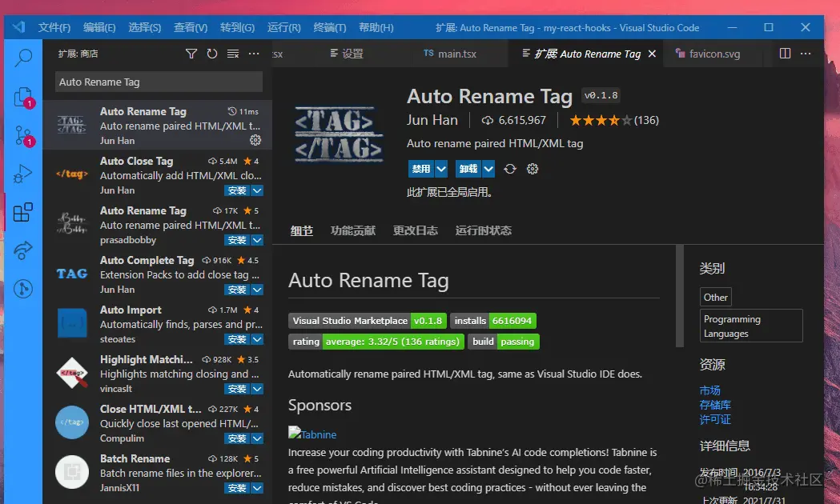Select the 细节 details tab
The image size is (840, 504).
(x=302, y=230)
